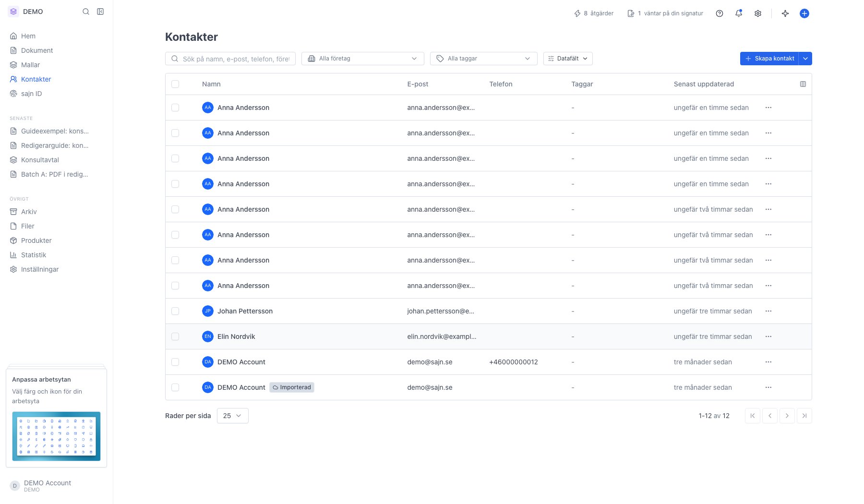864x504 pixels.
Task: Go to the next page arrow
Action: tap(787, 416)
